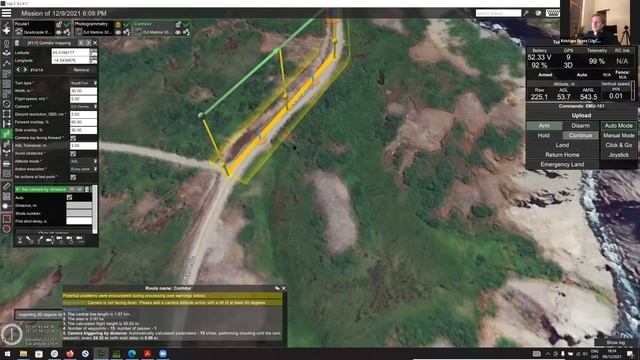Toggle yellow lock on Photogrammetry route card

pos(118,24)
